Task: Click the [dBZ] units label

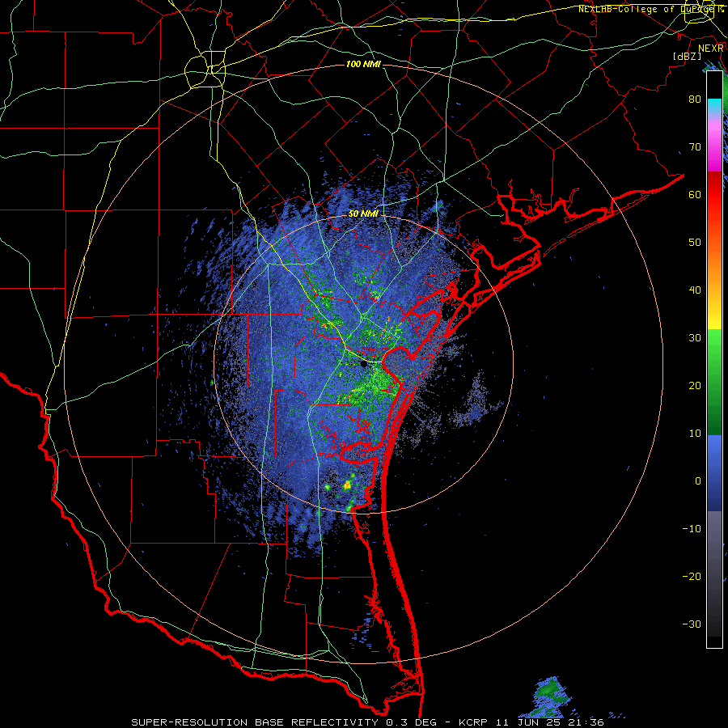Action: [687, 56]
